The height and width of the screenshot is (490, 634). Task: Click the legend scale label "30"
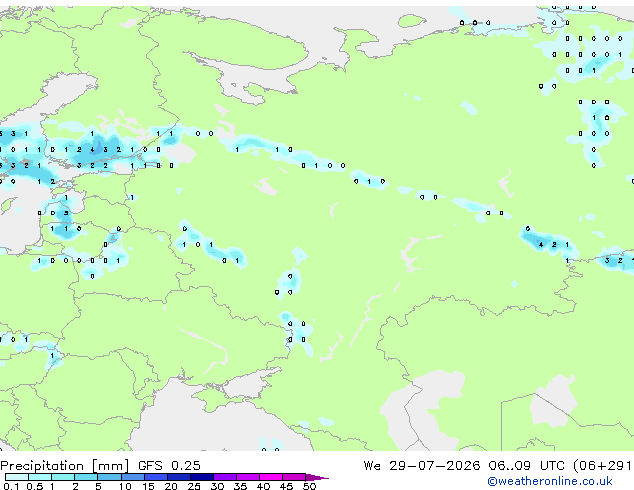217,486
